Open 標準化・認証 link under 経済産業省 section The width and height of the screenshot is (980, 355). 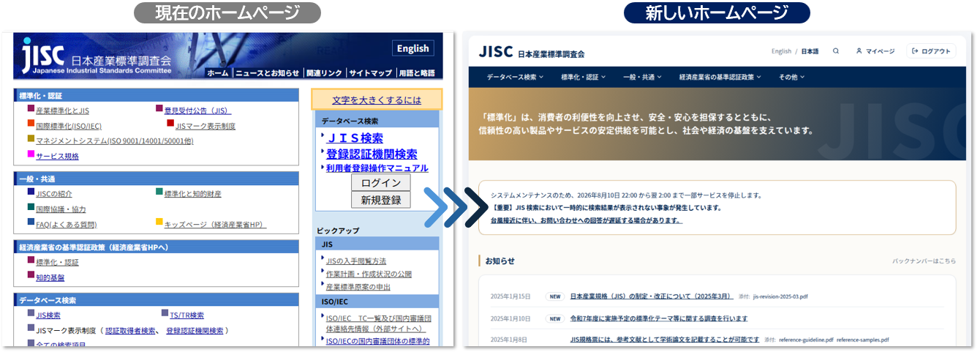point(57,262)
